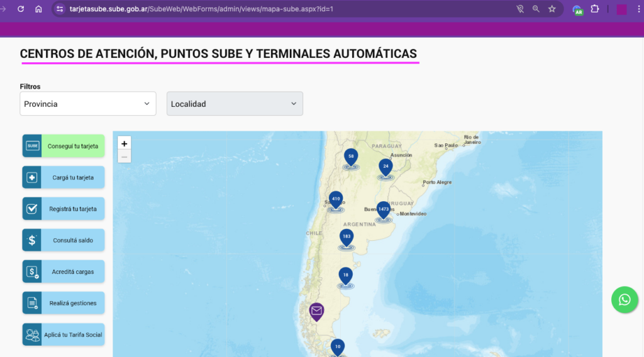Open the browser profile avatar
Screen dimensions: 644x357
(621, 9)
